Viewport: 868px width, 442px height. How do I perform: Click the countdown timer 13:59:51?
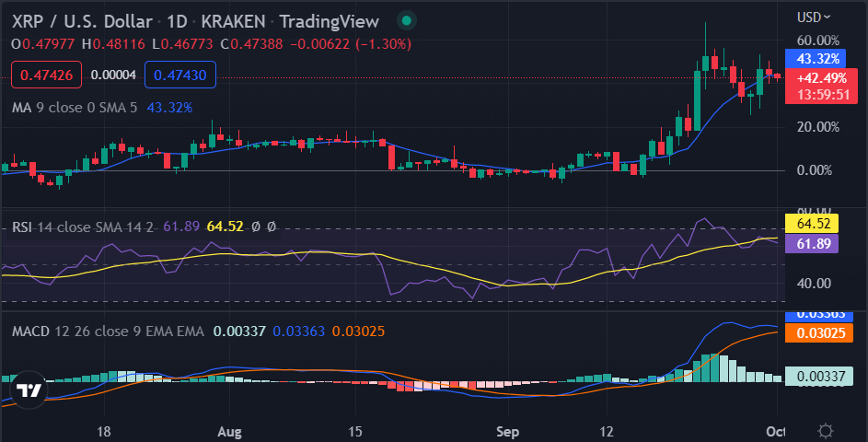[x=823, y=95]
